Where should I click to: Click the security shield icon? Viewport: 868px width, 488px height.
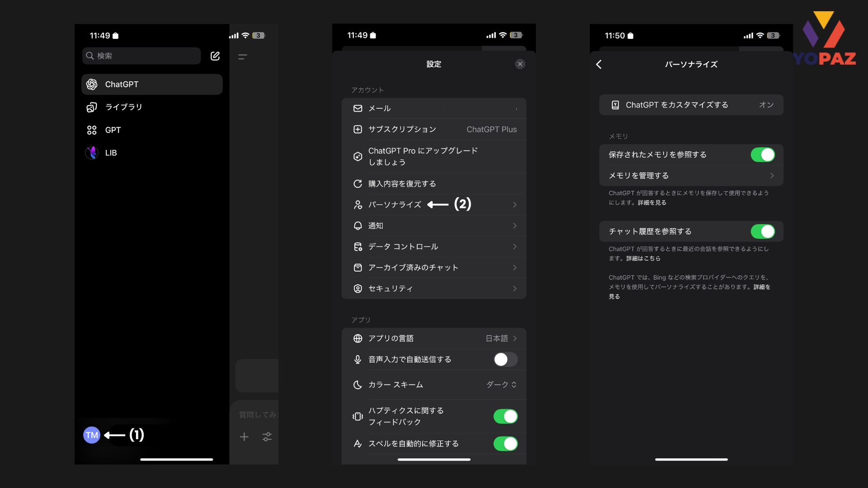(x=358, y=288)
